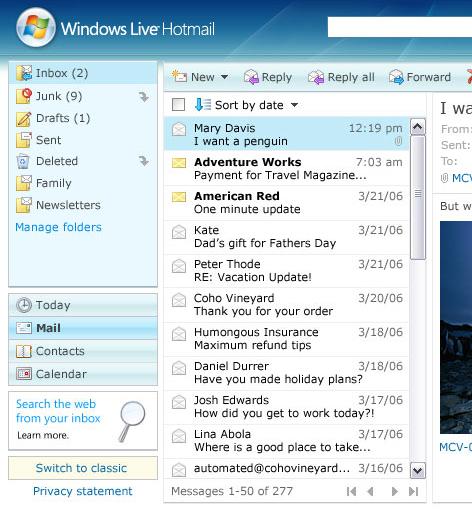
Task: Open the Inbox folder icon
Action: click(24, 73)
